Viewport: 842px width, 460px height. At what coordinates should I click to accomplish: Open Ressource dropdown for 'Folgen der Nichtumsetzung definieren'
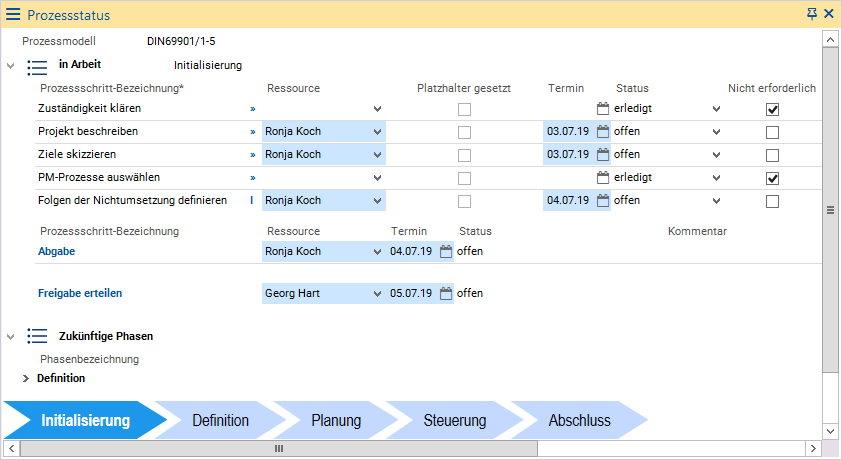tap(378, 201)
